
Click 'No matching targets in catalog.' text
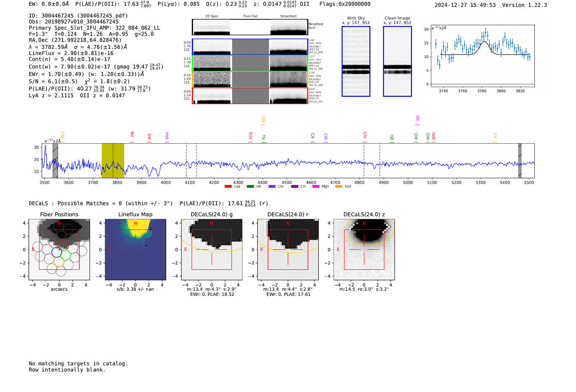click(x=78, y=364)
